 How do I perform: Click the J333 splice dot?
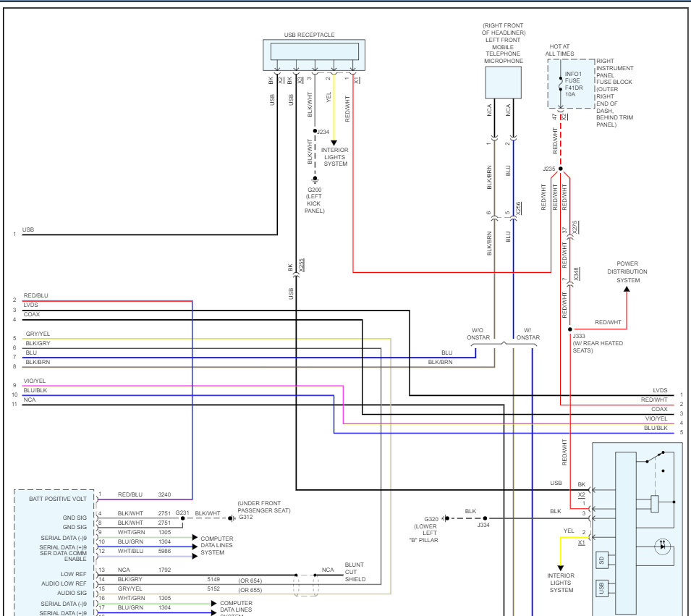570,329
